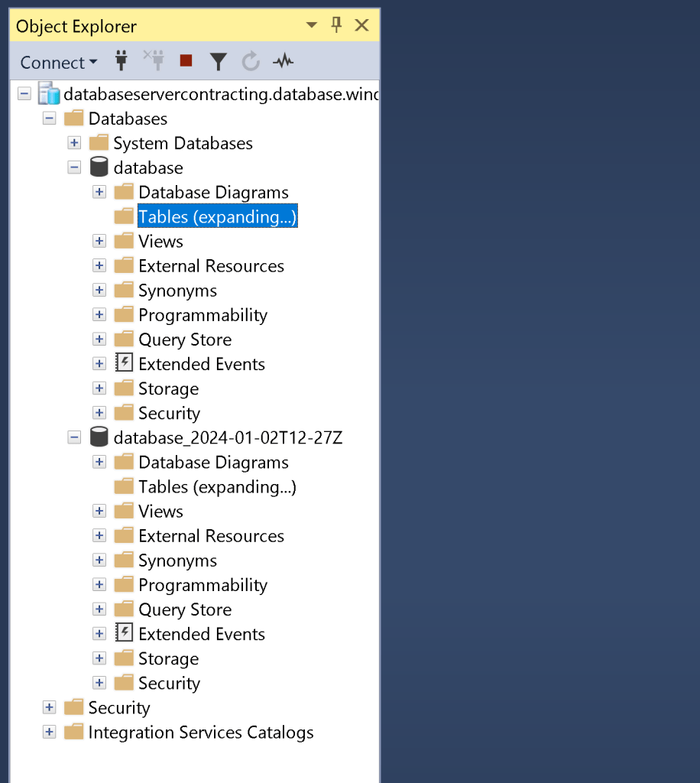The width and height of the screenshot is (700, 783).
Task: Click Extended Events icon under database_2024-01-02T12-27Z
Action: (124, 632)
